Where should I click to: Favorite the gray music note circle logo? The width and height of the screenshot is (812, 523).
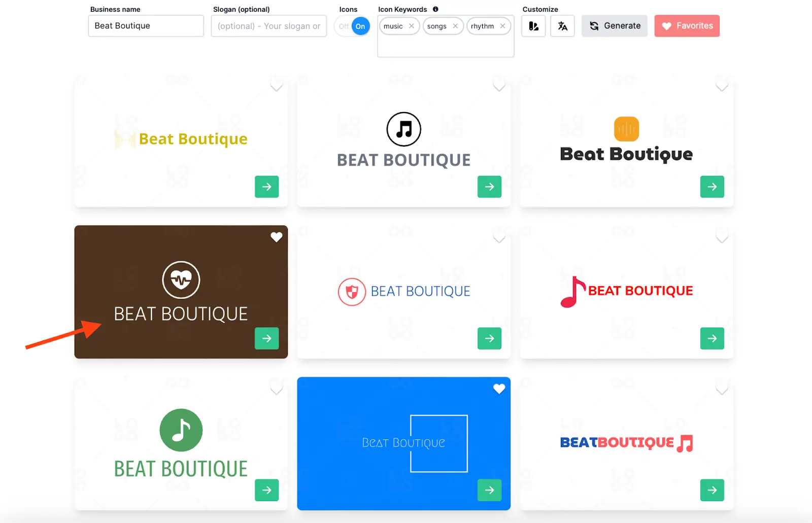[x=499, y=86]
